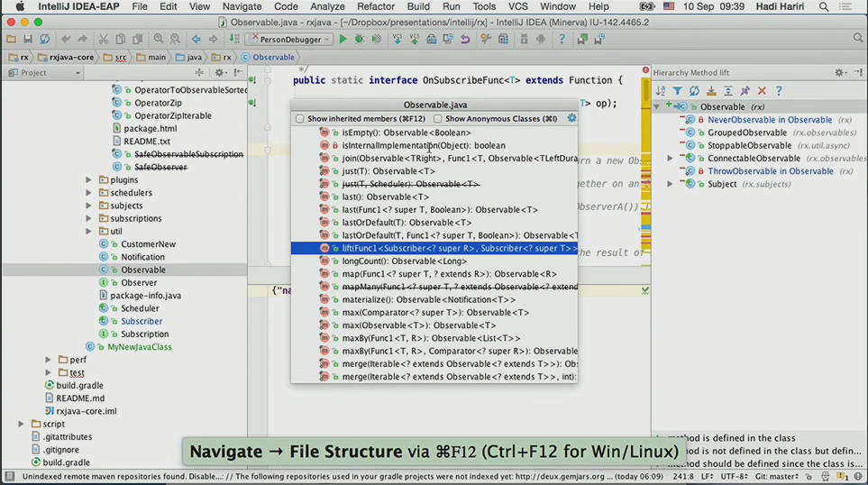The width and height of the screenshot is (868, 485).
Task: Click the editor error stripe marker bar
Action: point(645,171)
